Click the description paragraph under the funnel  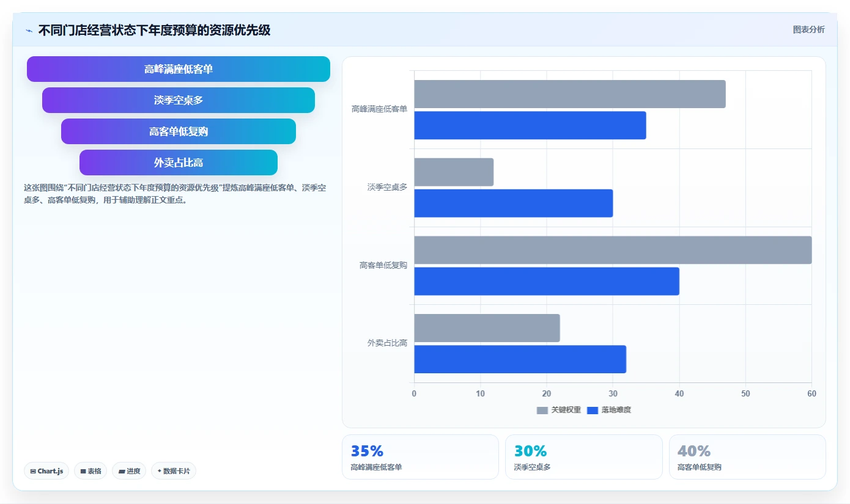pos(174,194)
